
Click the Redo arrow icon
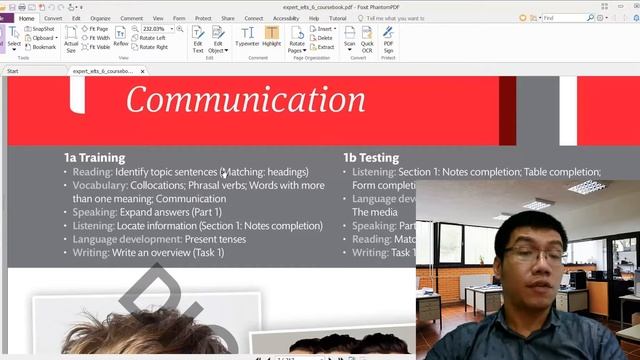(61, 7)
